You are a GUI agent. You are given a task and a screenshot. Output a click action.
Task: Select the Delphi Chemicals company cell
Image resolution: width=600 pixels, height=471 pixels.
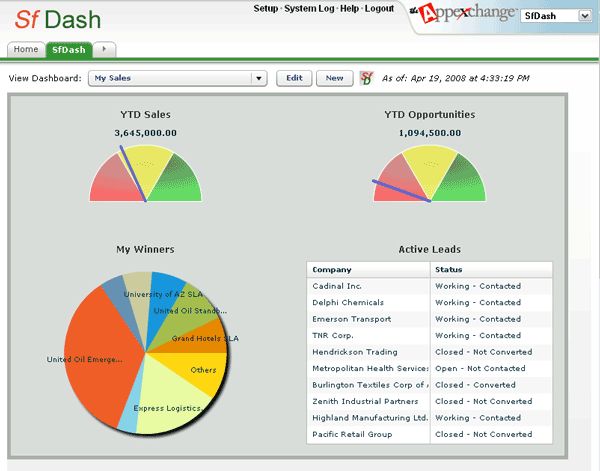[368, 303]
